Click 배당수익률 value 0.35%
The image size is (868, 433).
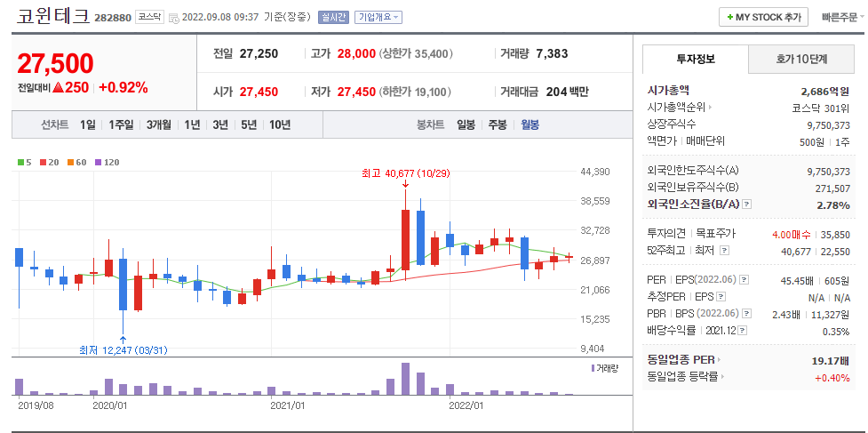point(836,332)
